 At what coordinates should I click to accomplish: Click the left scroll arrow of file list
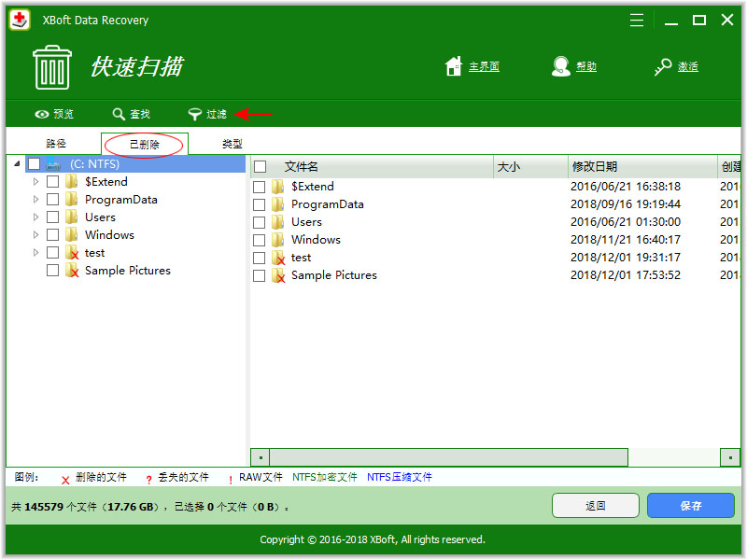[261, 457]
